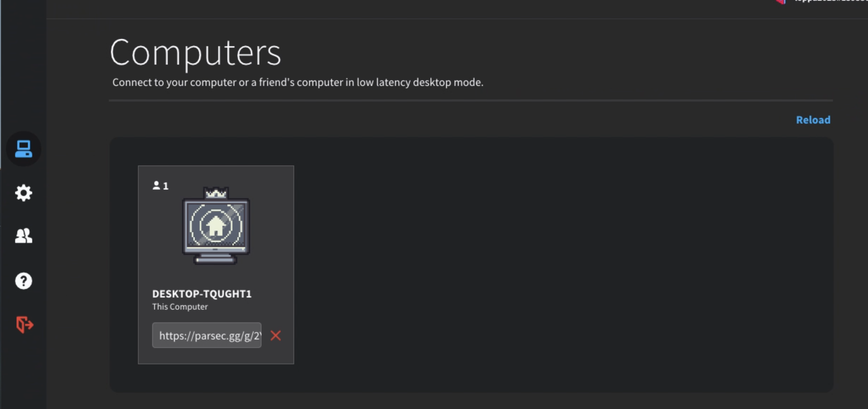Open the Computers tab in sidebar

pos(23,149)
